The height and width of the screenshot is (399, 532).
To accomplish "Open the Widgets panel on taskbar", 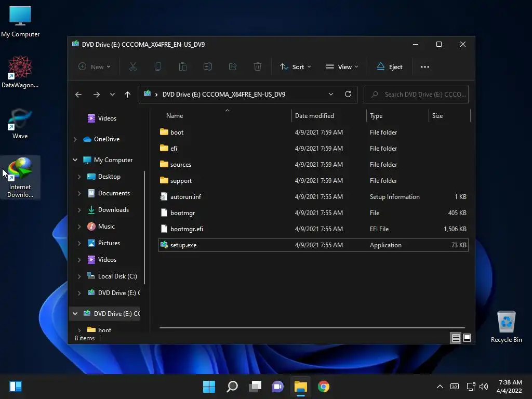I will [x=16, y=387].
